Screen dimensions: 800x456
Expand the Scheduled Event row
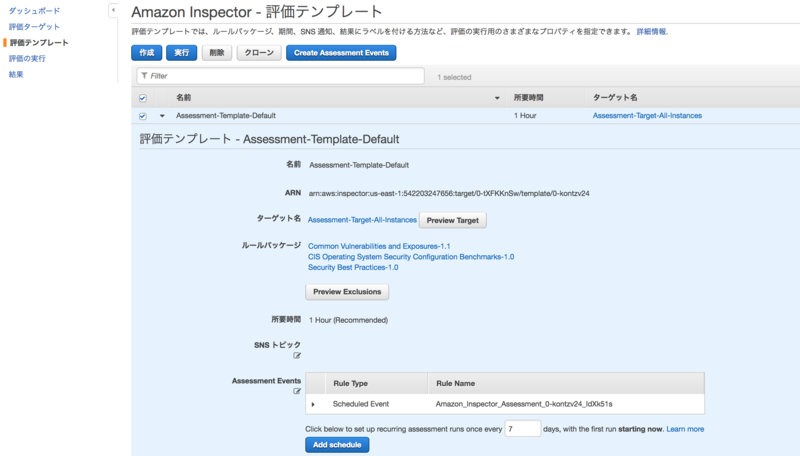(x=313, y=404)
